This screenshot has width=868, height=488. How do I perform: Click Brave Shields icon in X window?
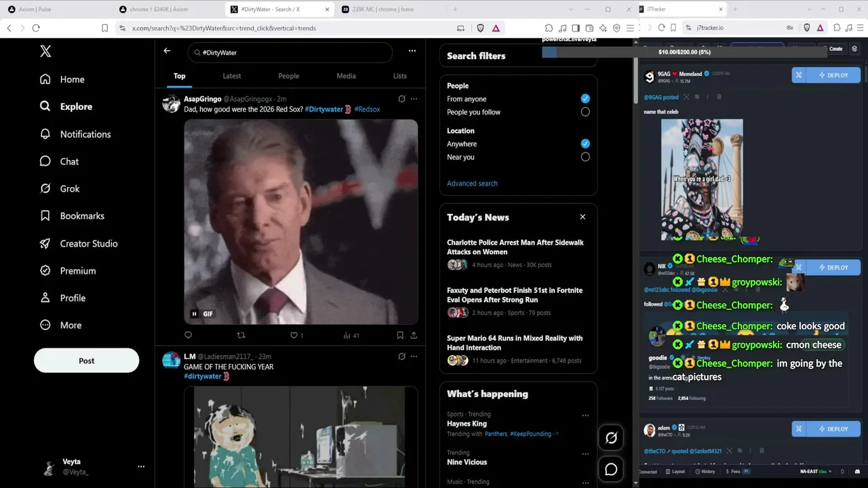[x=481, y=28]
